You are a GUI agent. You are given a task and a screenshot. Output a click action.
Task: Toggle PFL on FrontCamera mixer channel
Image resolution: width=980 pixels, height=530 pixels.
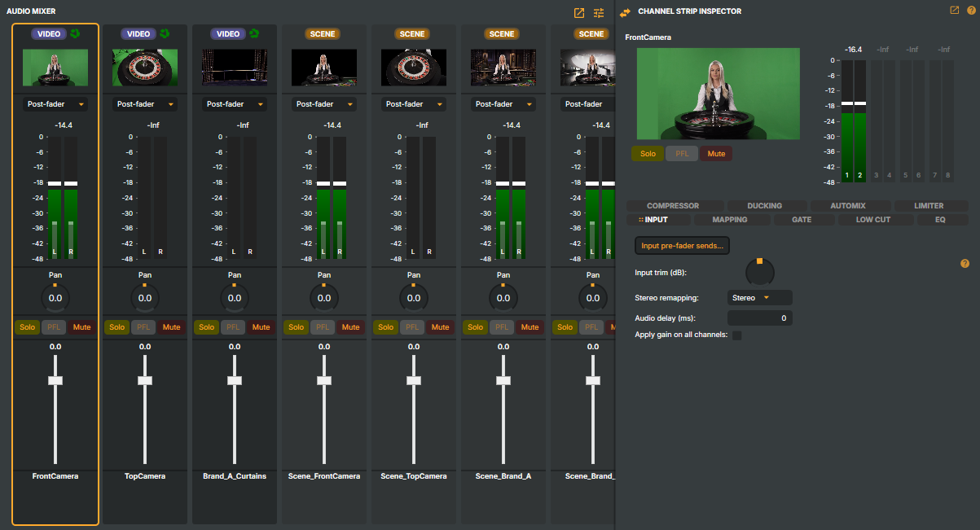tap(55, 327)
